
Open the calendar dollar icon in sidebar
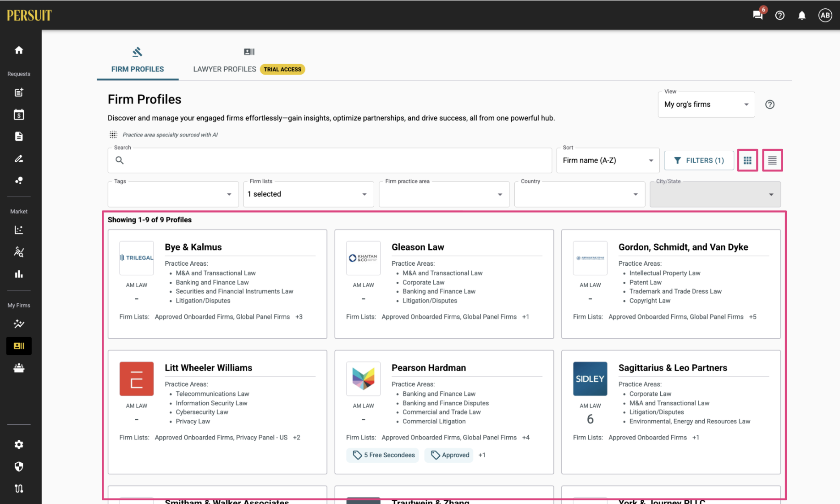point(19,115)
